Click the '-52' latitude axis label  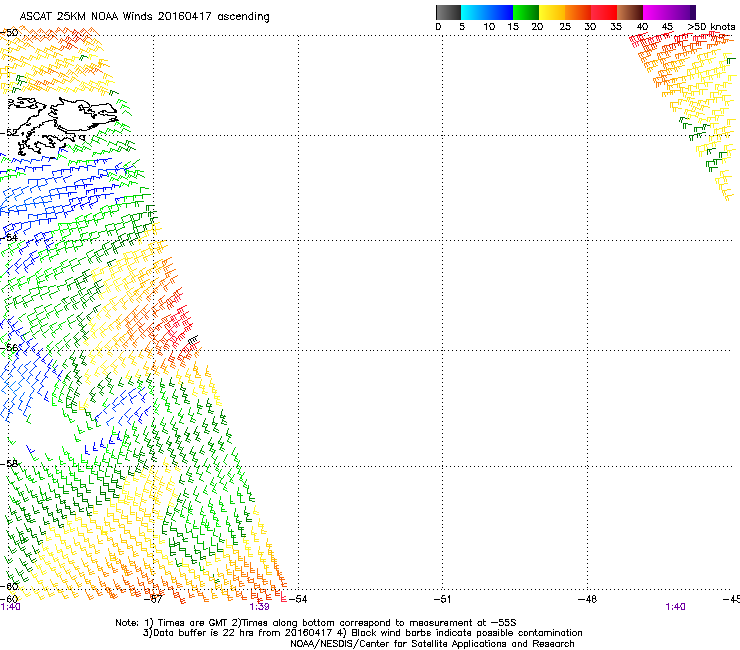point(9,133)
